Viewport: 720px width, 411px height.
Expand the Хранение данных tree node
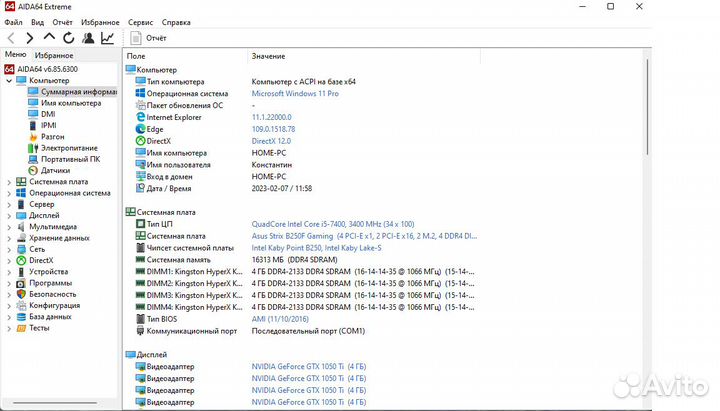[x=9, y=238]
